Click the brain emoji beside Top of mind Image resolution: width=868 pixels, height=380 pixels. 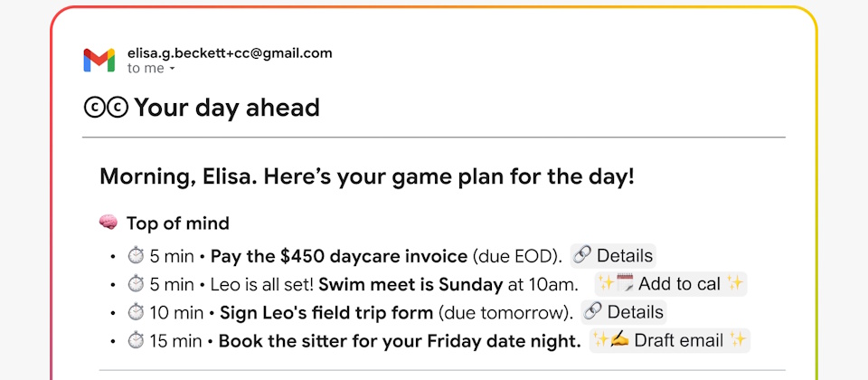click(x=108, y=223)
